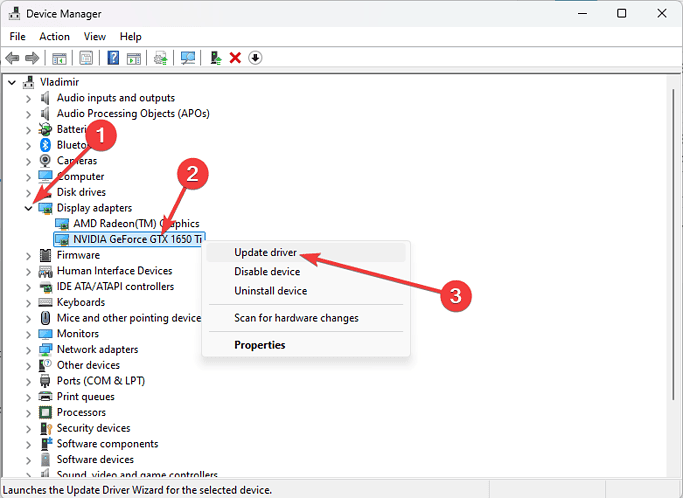This screenshot has width=683, height=498.
Task: Open Properties from the context menu
Action: coord(259,345)
